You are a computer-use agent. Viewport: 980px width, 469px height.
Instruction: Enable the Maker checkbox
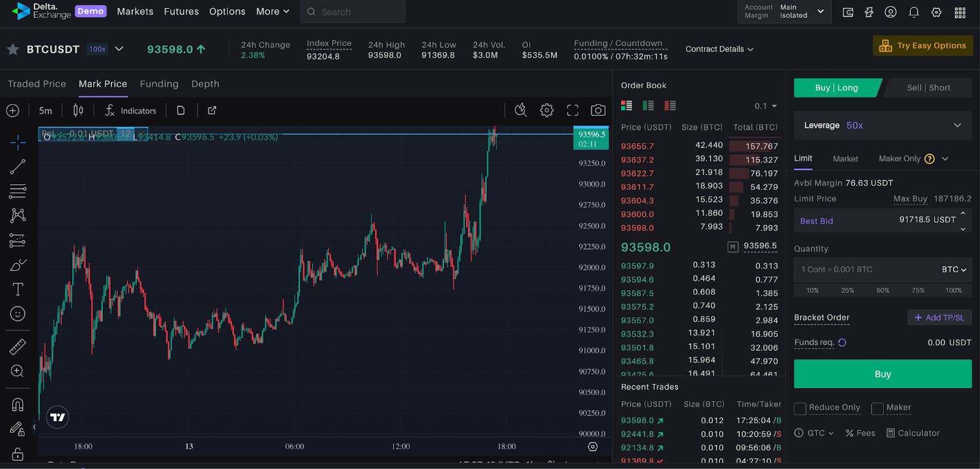point(877,408)
